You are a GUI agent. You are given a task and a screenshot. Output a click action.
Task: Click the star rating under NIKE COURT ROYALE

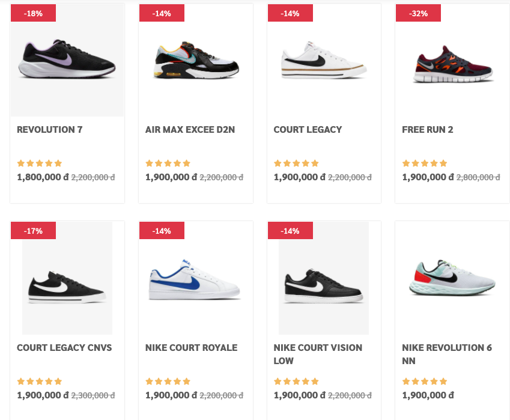[x=168, y=381]
